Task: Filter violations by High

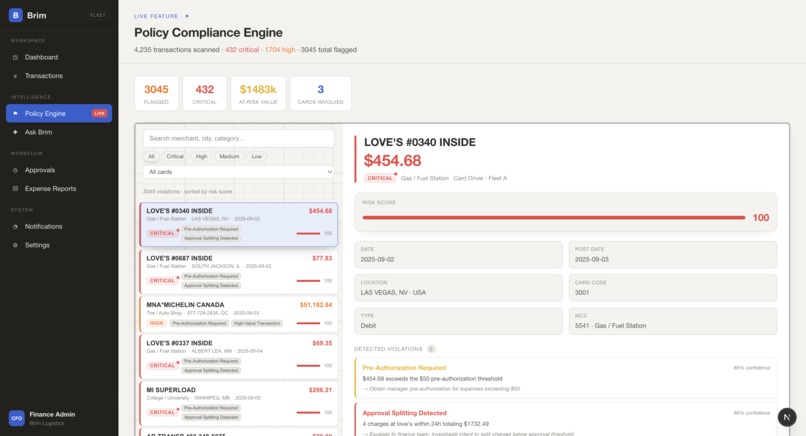Action: (x=202, y=156)
